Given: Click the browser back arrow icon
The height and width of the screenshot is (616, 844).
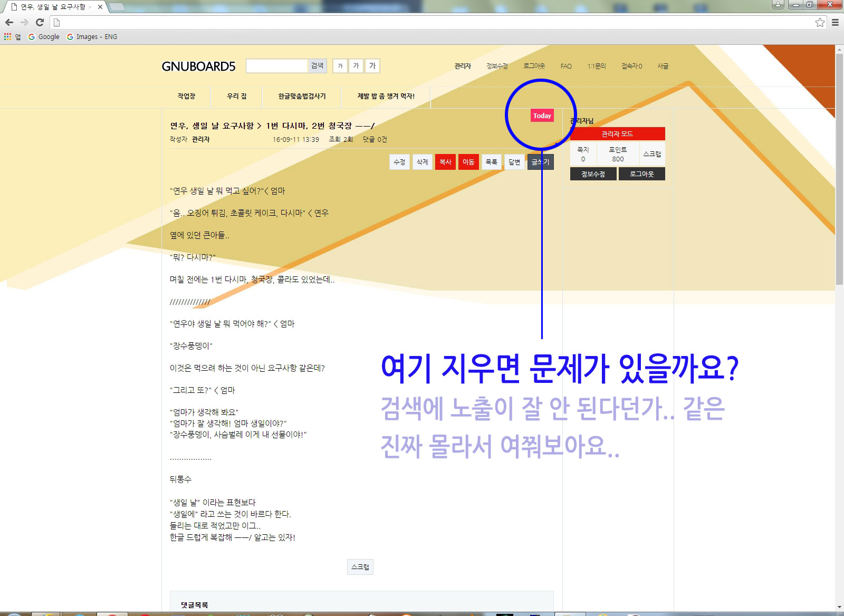Looking at the screenshot, I should click(x=9, y=22).
